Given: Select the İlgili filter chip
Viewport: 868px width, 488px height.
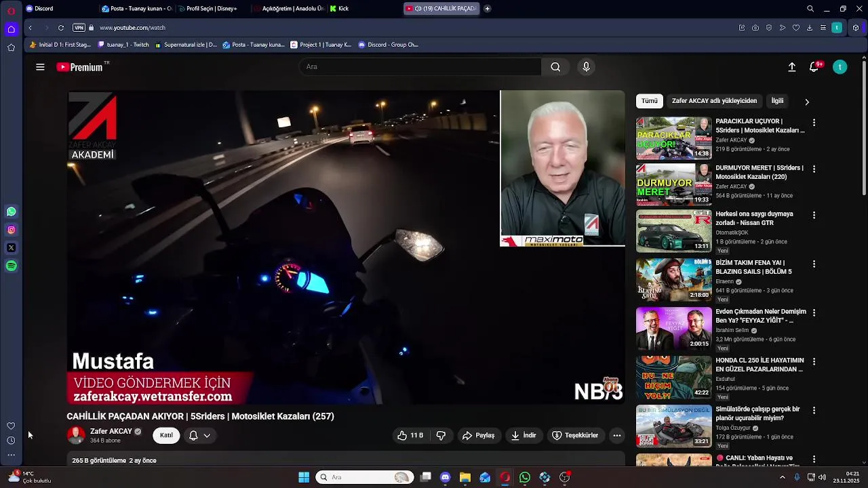Looking at the screenshot, I should tap(777, 101).
